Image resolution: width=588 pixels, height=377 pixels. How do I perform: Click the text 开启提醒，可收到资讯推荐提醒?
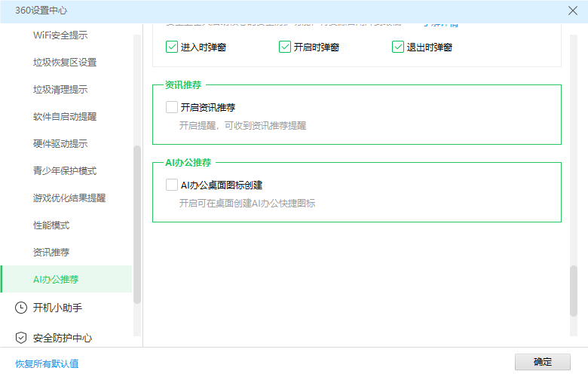[x=243, y=126]
